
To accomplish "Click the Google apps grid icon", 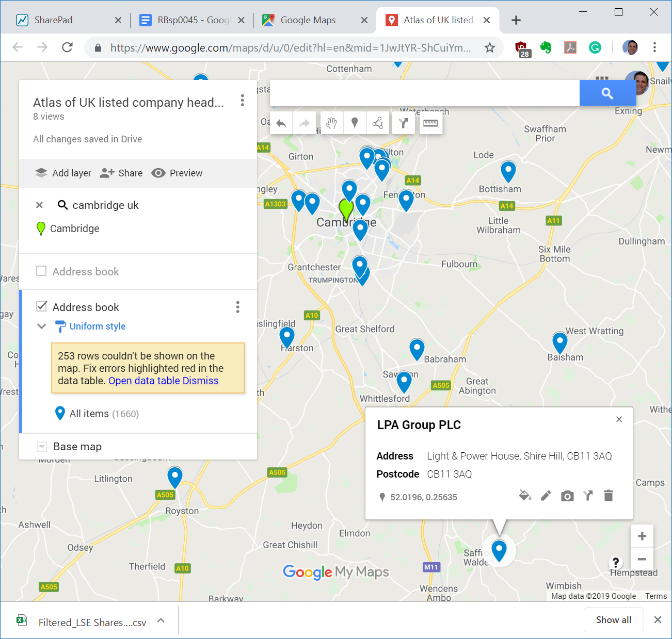I will [602, 78].
